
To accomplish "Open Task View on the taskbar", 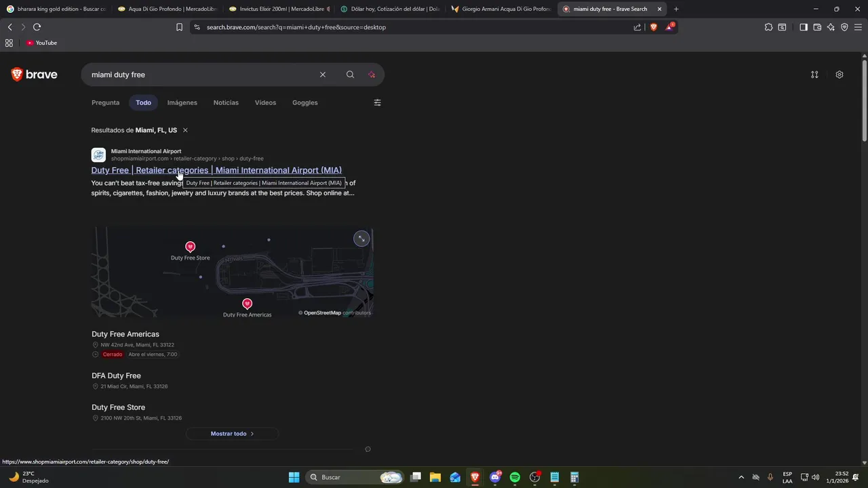I will coord(416,477).
